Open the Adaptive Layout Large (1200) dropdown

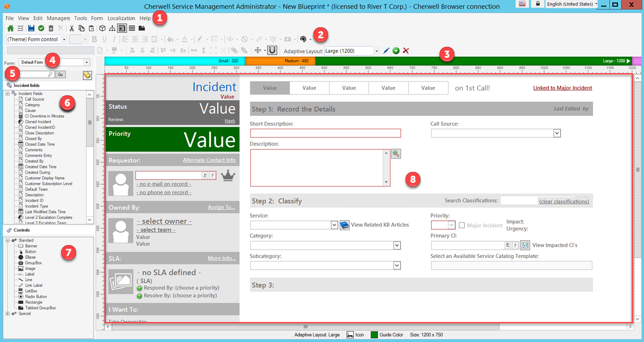377,51
